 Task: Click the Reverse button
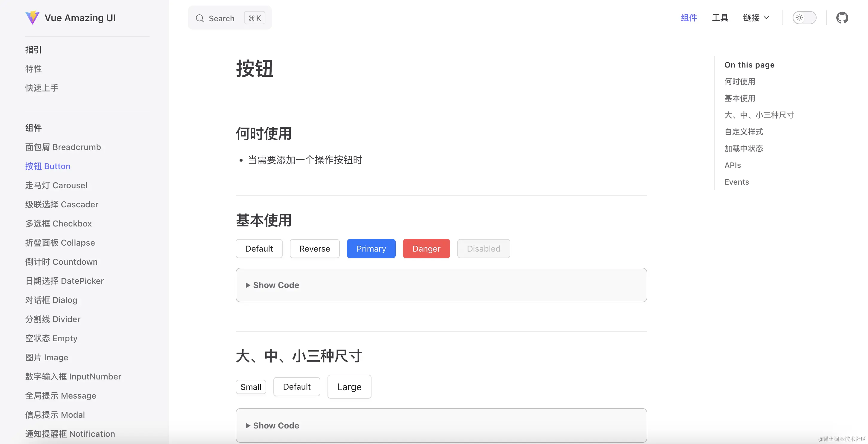(x=314, y=249)
